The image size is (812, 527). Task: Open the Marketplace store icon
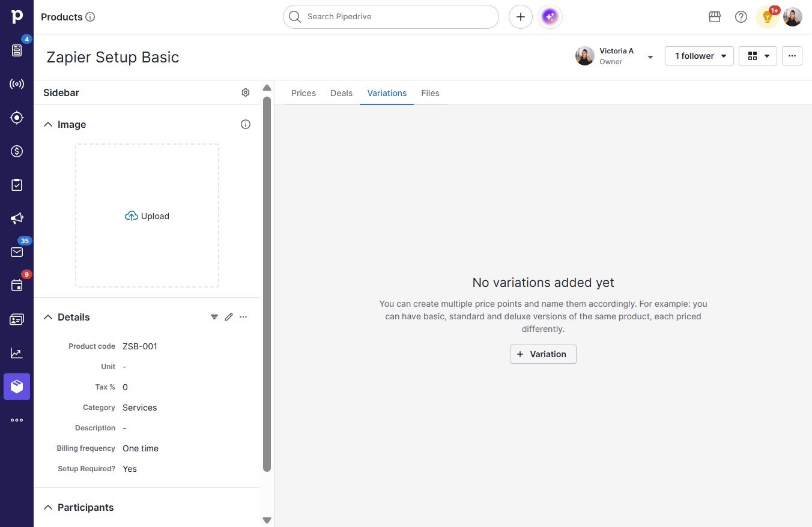tap(715, 17)
